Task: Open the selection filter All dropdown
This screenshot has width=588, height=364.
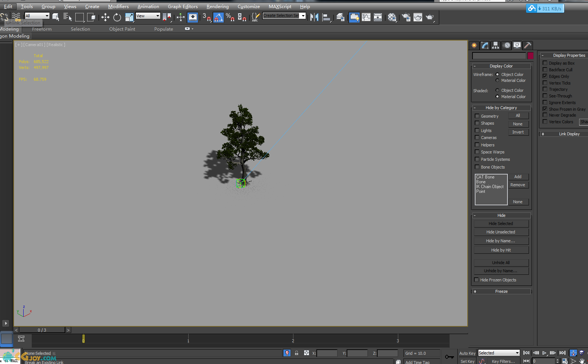Action: pos(37,16)
